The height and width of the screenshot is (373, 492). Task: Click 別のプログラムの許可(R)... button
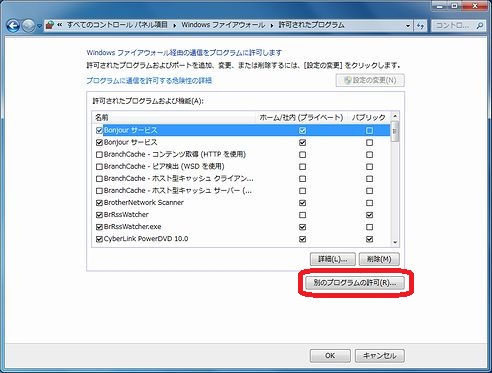[x=355, y=283]
